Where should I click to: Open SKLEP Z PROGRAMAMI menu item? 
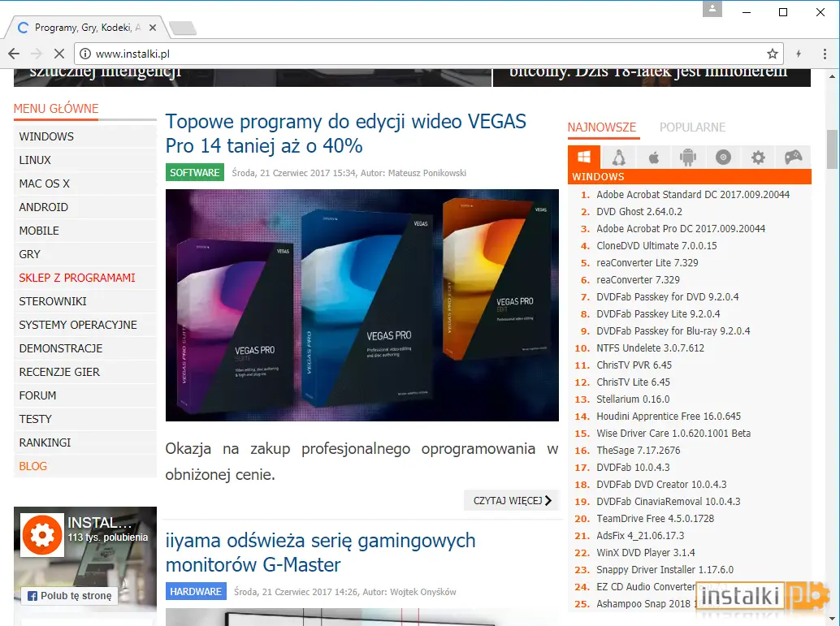coord(85,278)
